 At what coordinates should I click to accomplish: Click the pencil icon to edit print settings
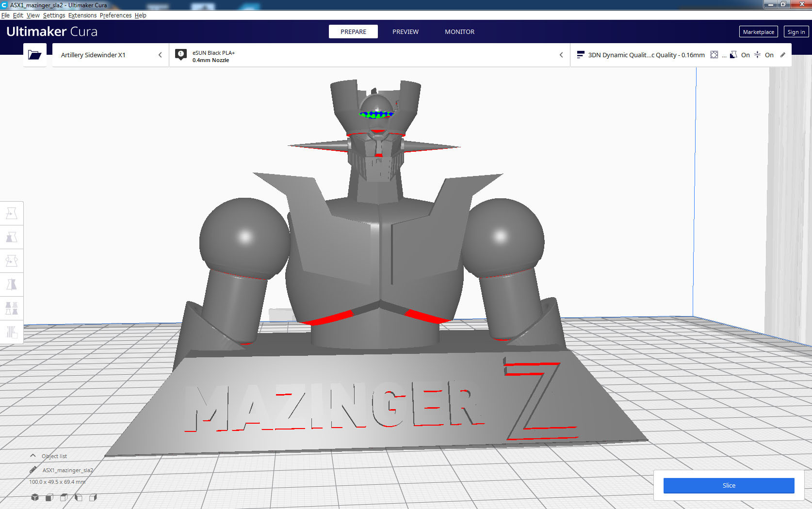783,54
